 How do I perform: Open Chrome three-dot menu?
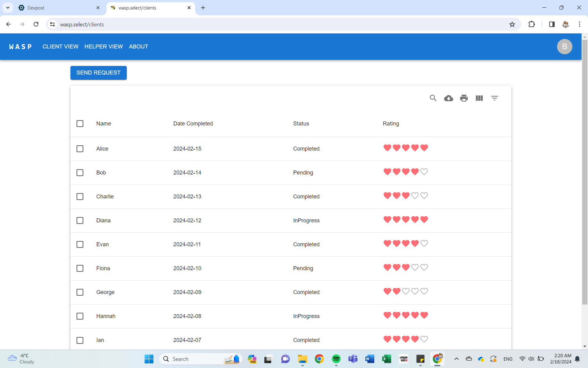click(x=579, y=25)
